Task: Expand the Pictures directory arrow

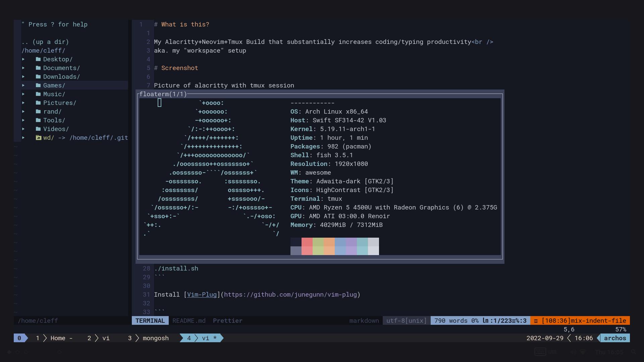Action: pos(23,103)
